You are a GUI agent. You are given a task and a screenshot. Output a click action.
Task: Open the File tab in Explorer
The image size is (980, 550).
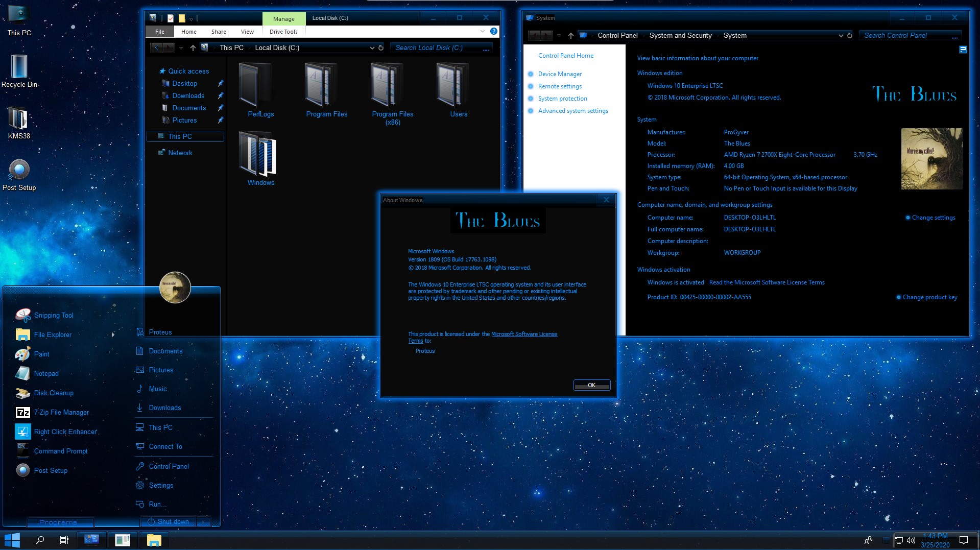[x=160, y=32]
